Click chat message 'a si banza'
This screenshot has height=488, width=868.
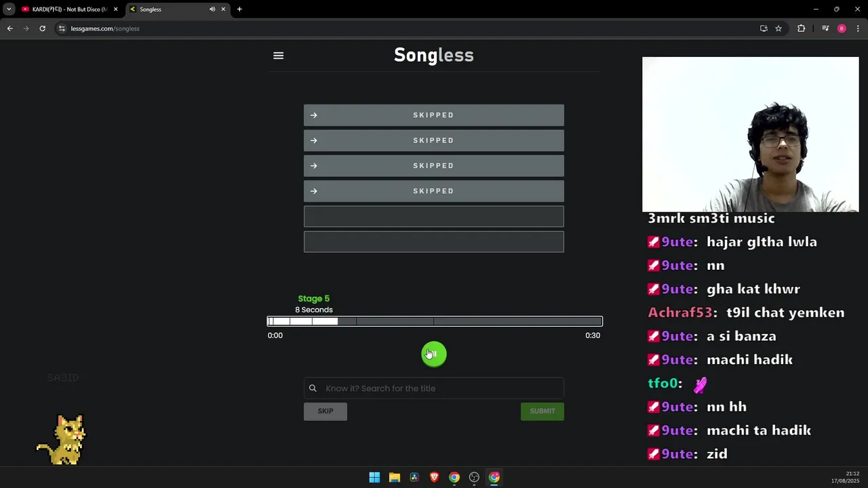pyautogui.click(x=741, y=336)
